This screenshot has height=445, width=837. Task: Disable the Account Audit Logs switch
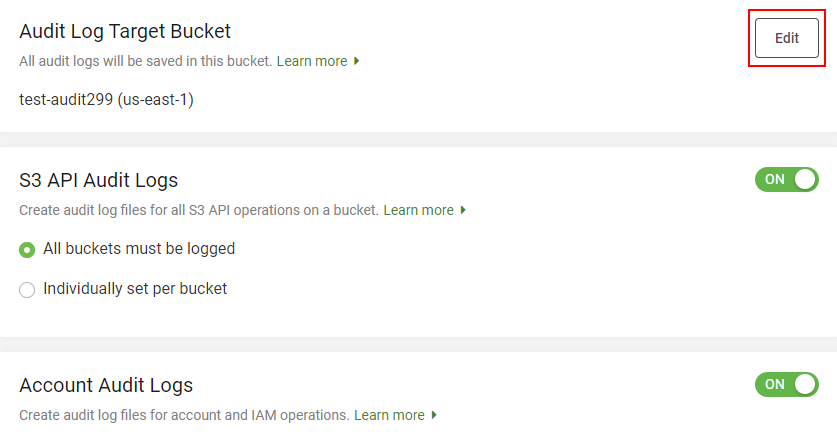tap(786, 385)
